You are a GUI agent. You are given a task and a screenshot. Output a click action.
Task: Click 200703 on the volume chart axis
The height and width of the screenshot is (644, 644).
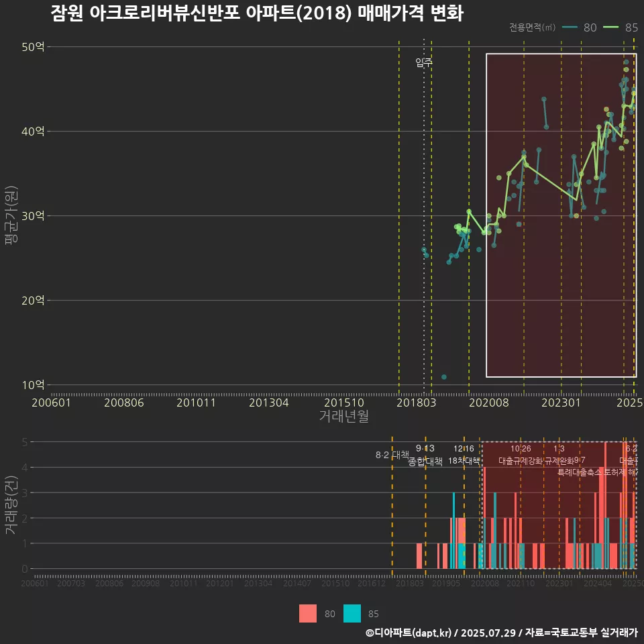[71, 583]
